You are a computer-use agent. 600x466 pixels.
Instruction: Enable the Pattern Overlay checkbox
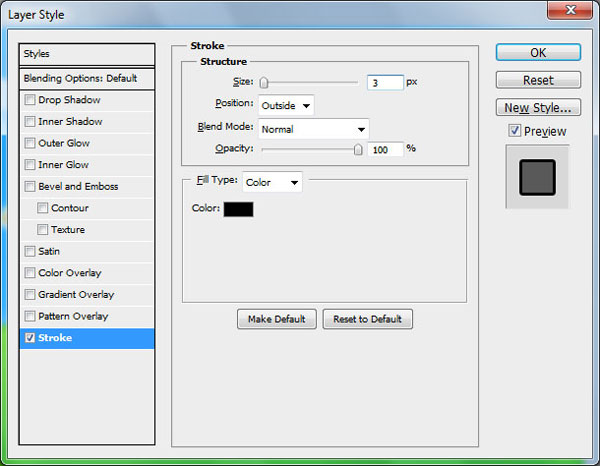click(29, 316)
